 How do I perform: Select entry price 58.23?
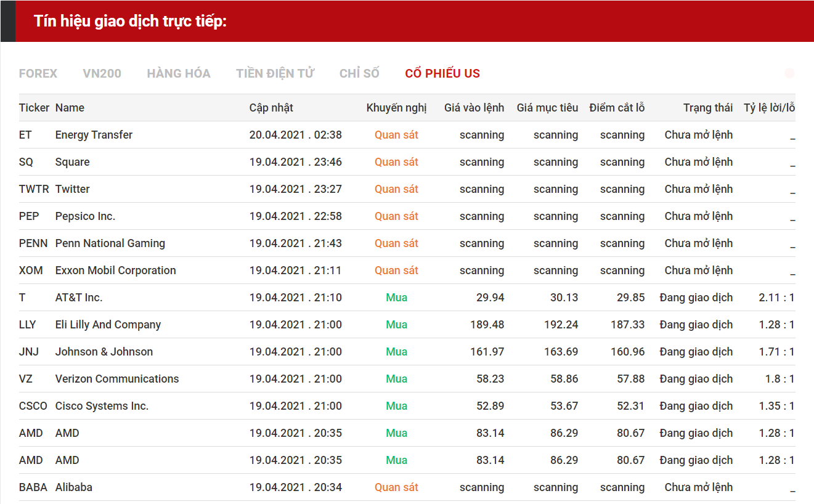pyautogui.click(x=490, y=379)
